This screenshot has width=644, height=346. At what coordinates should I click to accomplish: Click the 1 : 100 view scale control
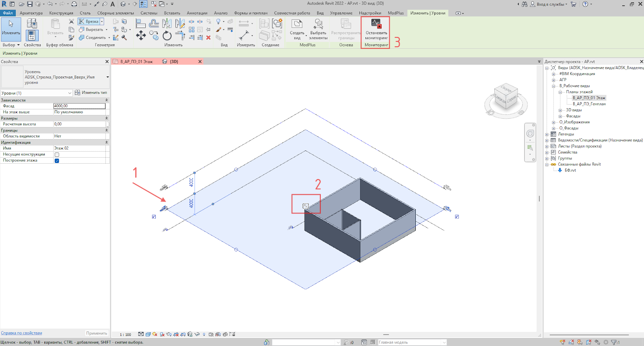tap(126, 334)
